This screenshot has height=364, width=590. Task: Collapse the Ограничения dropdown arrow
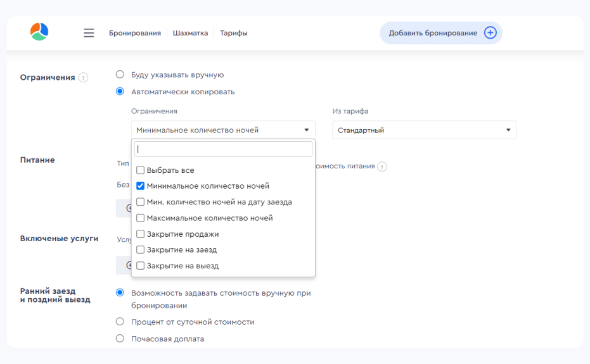307,130
